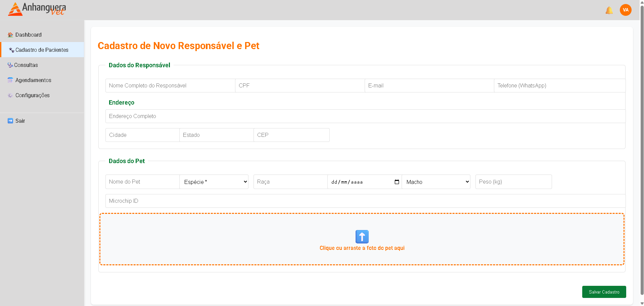Open the VA user avatar

coord(626,10)
